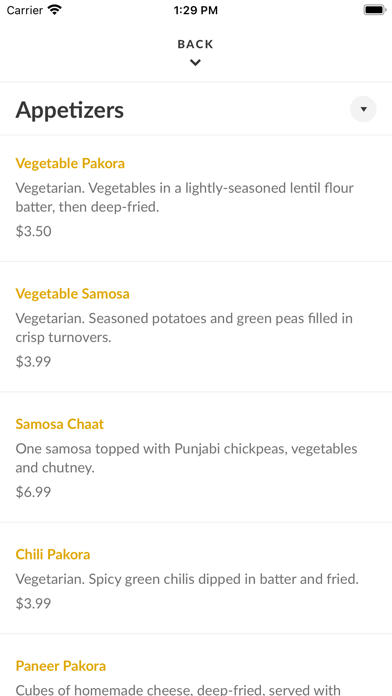The image size is (392, 696).
Task: Tap the $6.99 Samosa Chaat price
Action: [x=33, y=492]
